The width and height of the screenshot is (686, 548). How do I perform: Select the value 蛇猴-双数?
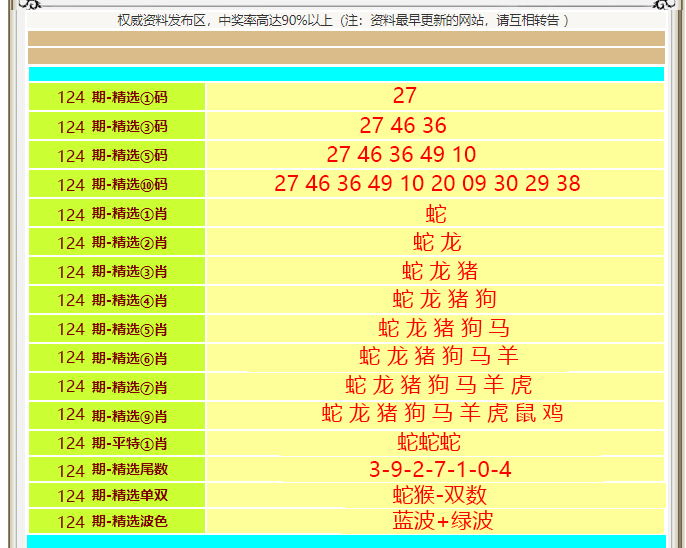click(440, 495)
